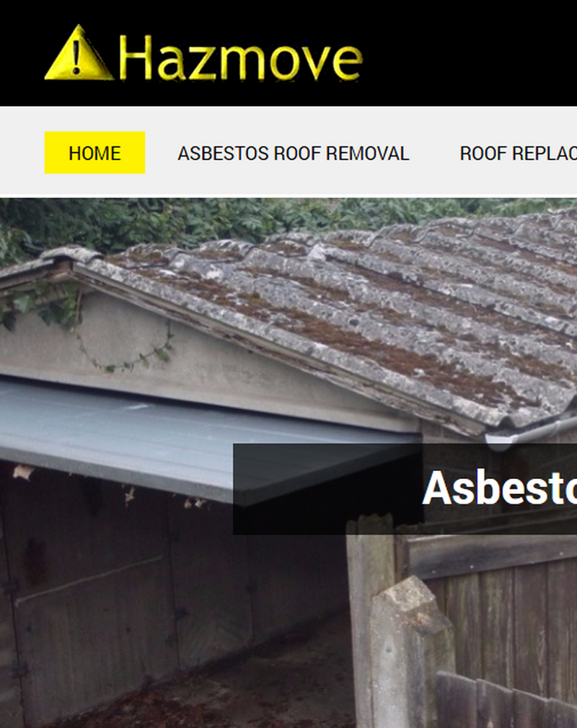The image size is (577, 728).
Task: Click the dark caption overlay box
Action: 405,489
